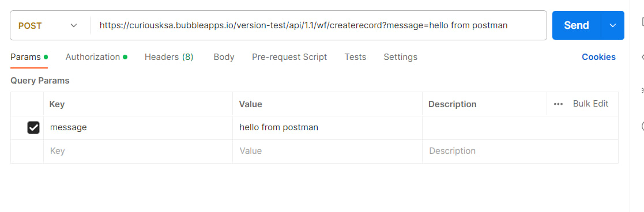The height and width of the screenshot is (212, 644).
Task: Click the empty Value placeholder field
Action: [x=327, y=151]
